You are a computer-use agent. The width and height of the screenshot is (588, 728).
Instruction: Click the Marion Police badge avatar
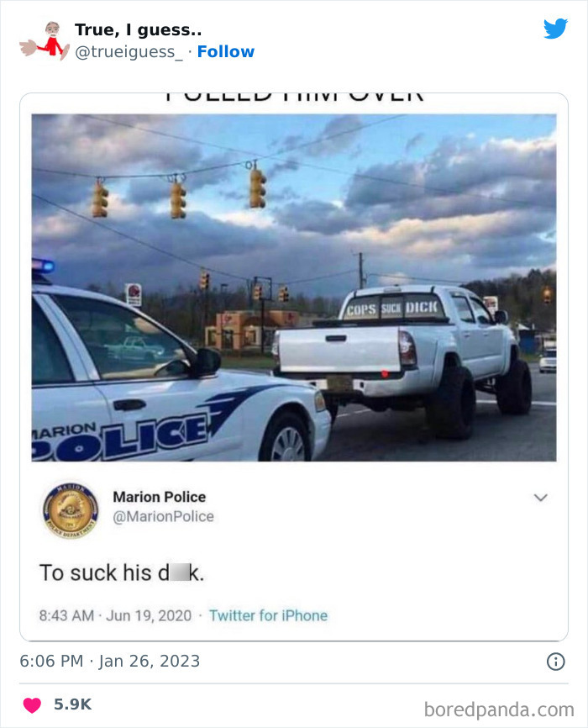[71, 509]
